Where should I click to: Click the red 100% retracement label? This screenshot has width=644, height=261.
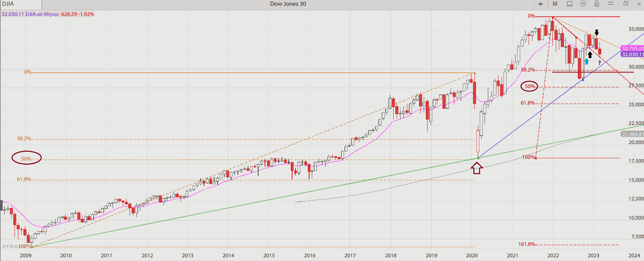pos(529,157)
